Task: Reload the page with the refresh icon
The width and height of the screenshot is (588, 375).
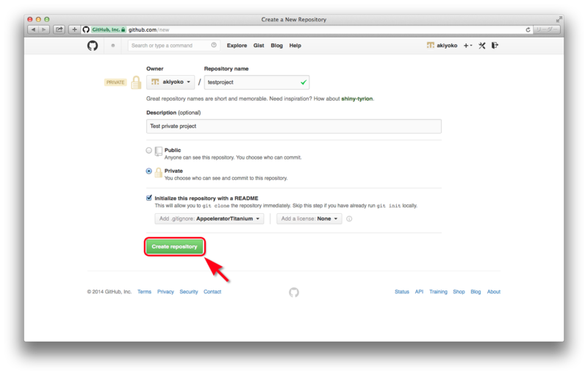Action: click(528, 29)
